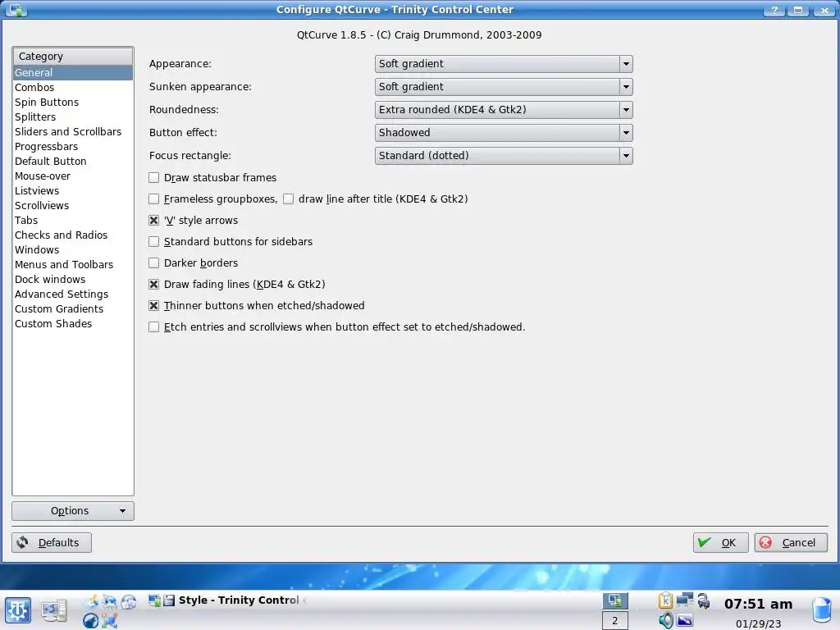This screenshot has height=630, width=840.
Task: Launch the seamonkey wolf browser icon
Action: 90,620
